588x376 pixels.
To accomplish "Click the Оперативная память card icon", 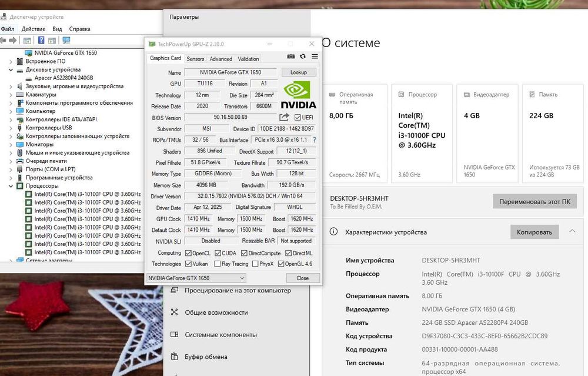I will [332, 95].
